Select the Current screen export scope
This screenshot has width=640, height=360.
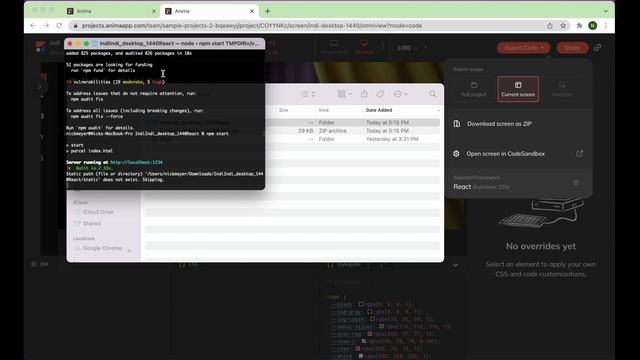518,89
